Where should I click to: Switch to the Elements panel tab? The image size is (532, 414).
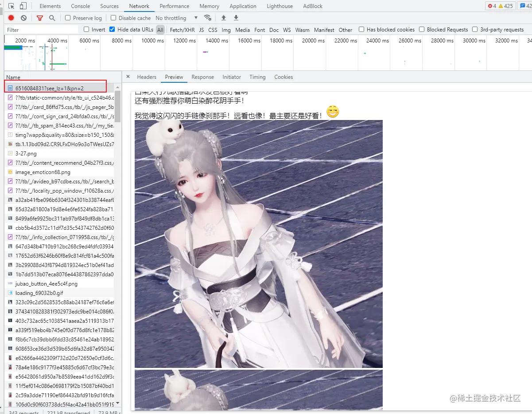click(x=50, y=6)
